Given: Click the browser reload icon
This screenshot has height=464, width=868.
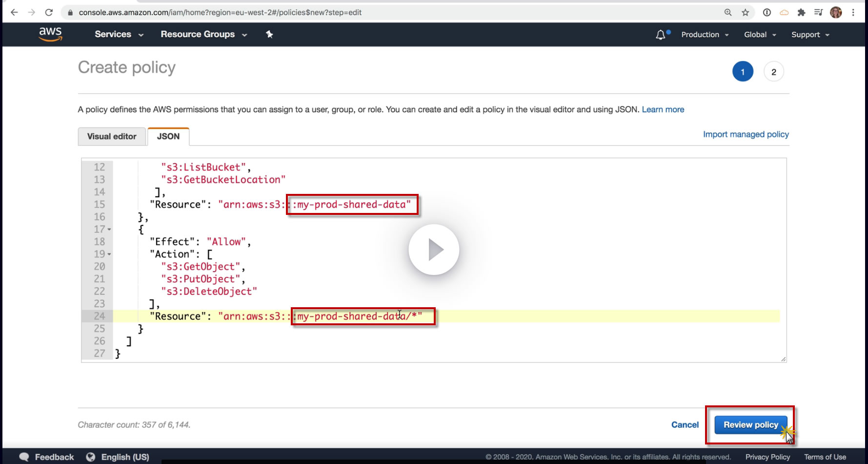Looking at the screenshot, I should point(49,13).
